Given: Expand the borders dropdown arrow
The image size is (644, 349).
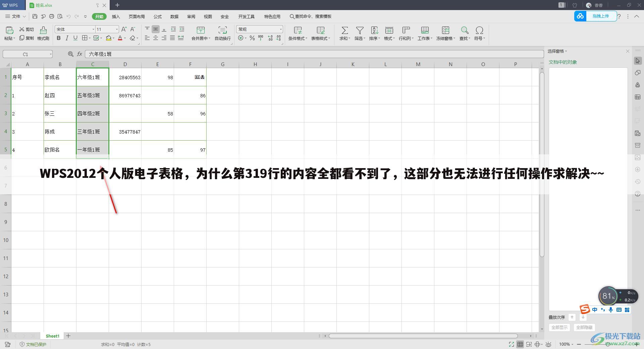Looking at the screenshot, I should [x=90, y=38].
